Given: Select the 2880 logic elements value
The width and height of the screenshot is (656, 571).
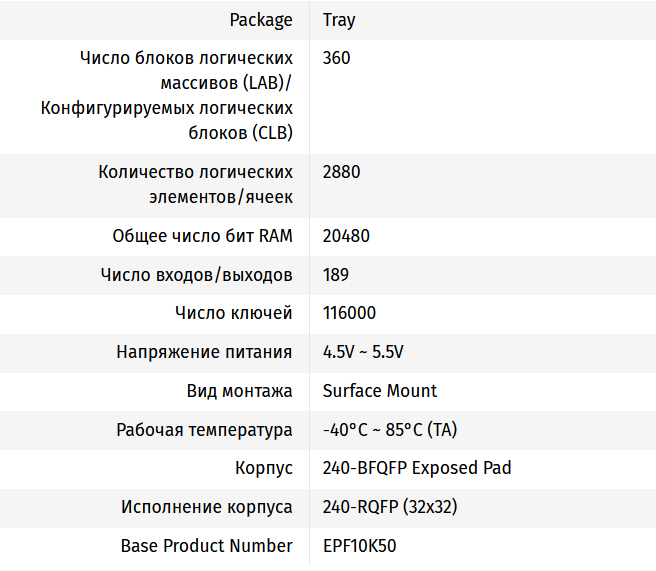Looking at the screenshot, I should [342, 172].
